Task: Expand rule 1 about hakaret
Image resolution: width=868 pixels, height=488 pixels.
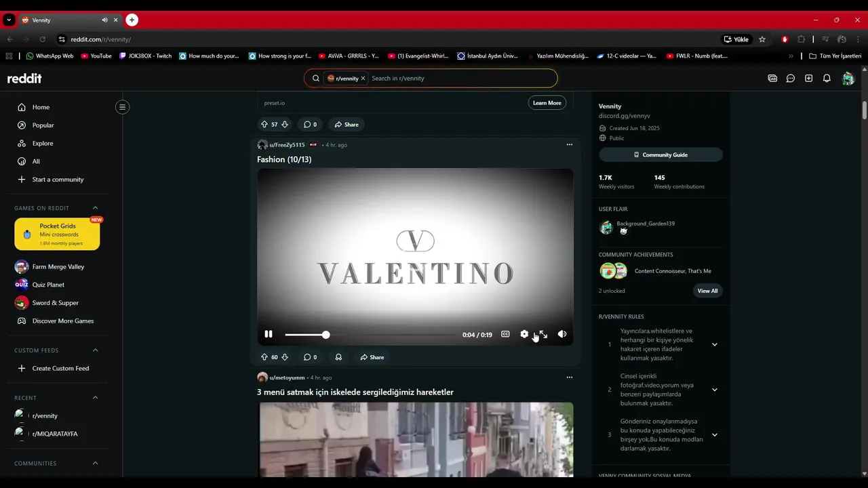Action: click(x=714, y=344)
